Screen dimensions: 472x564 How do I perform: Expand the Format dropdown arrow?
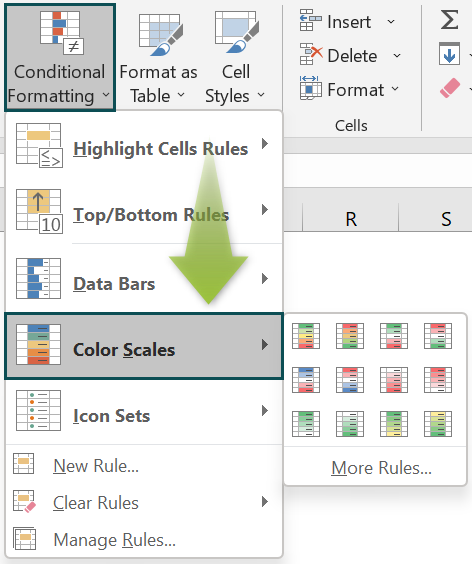point(395,88)
